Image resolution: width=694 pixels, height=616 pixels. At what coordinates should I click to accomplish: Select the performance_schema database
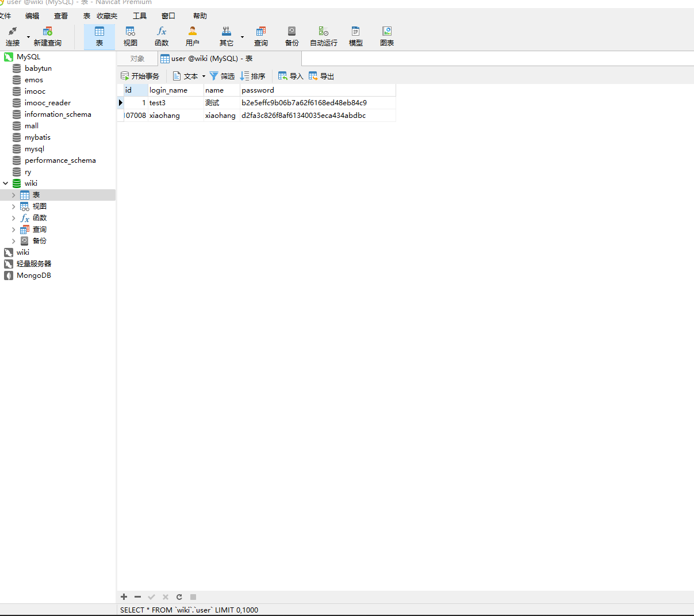pyautogui.click(x=60, y=160)
